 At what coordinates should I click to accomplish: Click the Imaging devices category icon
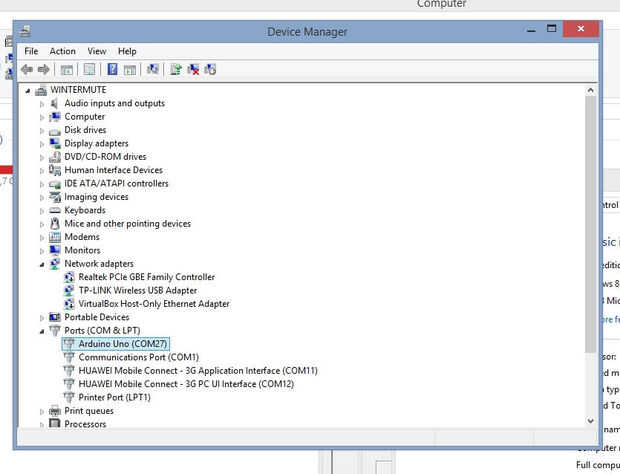(55, 197)
